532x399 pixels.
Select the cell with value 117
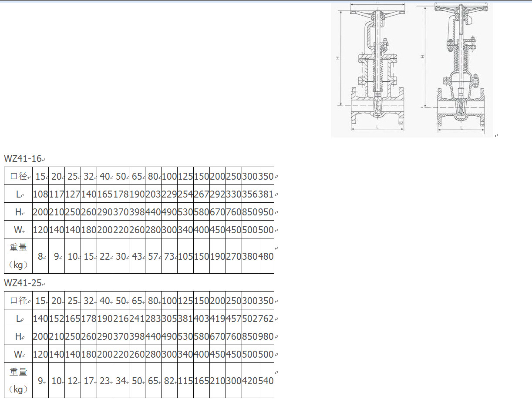click(x=57, y=194)
